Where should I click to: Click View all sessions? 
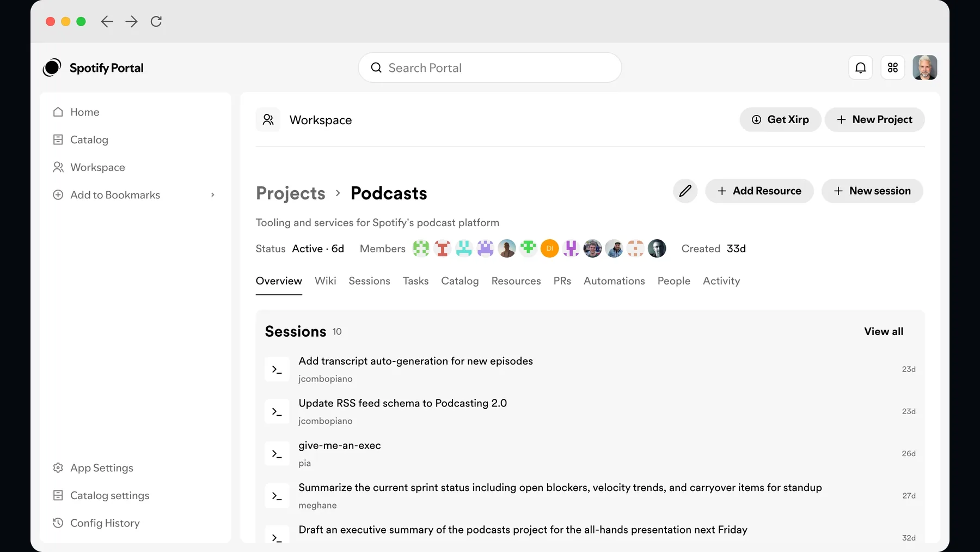pyautogui.click(x=884, y=332)
